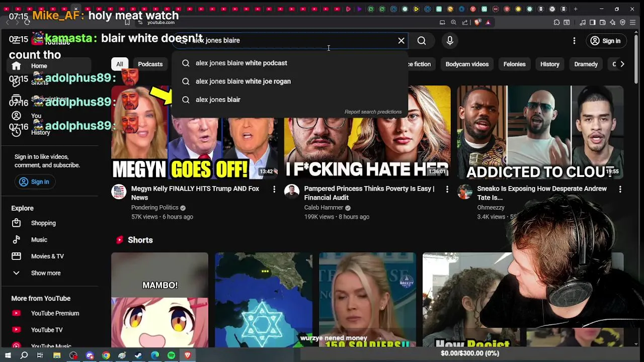644x362 pixels.
Task: Open Chrome from the taskbar
Action: (x=106, y=355)
